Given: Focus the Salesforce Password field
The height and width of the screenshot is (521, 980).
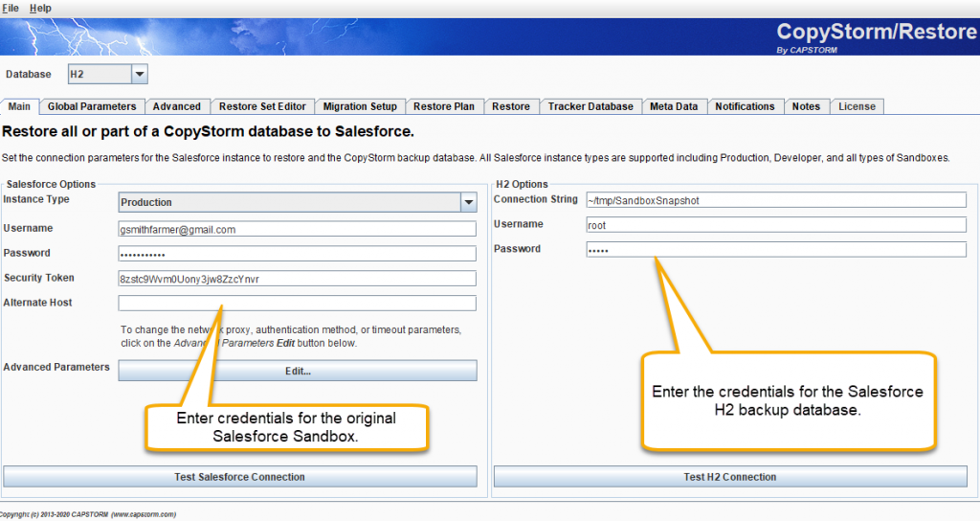Looking at the screenshot, I should pyautogui.click(x=298, y=254).
